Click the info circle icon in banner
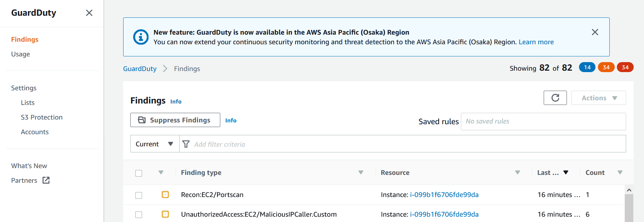 point(141,37)
